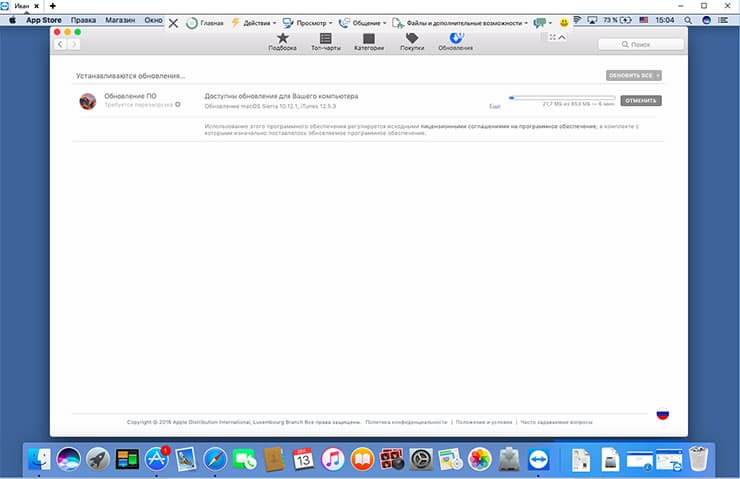Go back with the left arrow
740x479 pixels.
click(x=60, y=44)
